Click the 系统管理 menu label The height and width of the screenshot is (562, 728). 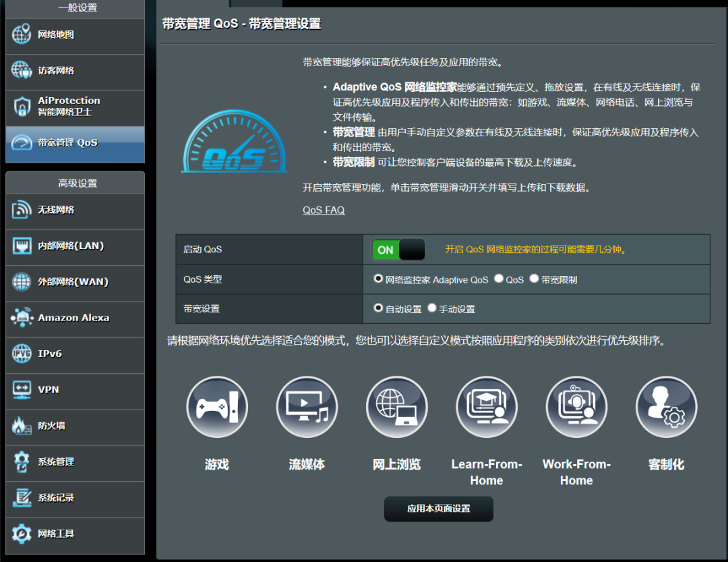pos(56,461)
